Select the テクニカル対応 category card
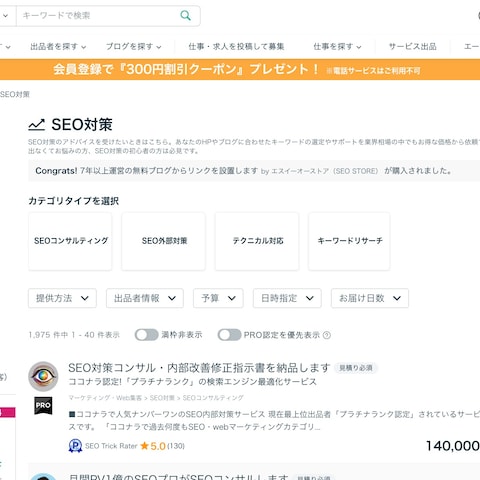 [257, 241]
